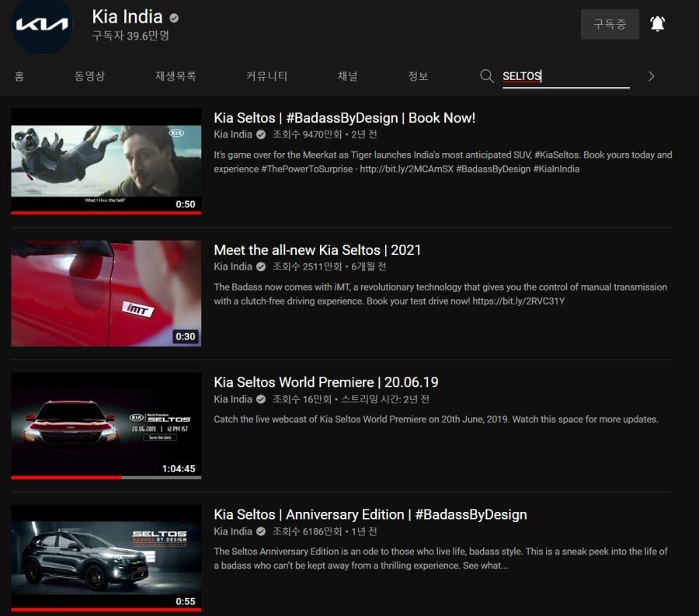This screenshot has height=616, width=699.
Task: Click watch progress bar on Book Now thumbnail
Action: 106,213
